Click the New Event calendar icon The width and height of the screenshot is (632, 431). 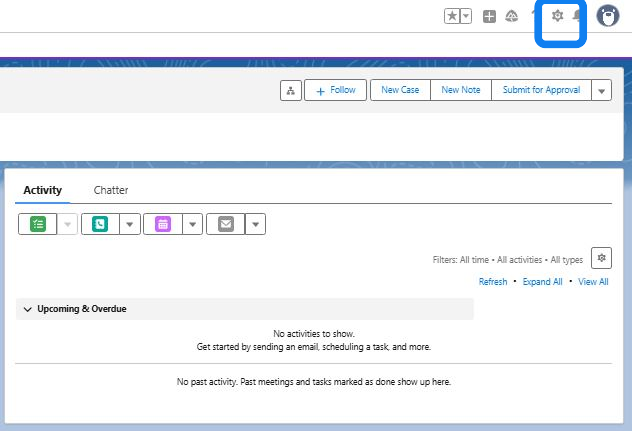162,224
